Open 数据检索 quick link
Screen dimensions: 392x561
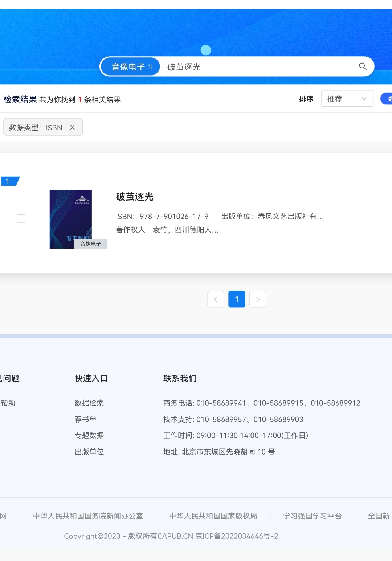[89, 403]
